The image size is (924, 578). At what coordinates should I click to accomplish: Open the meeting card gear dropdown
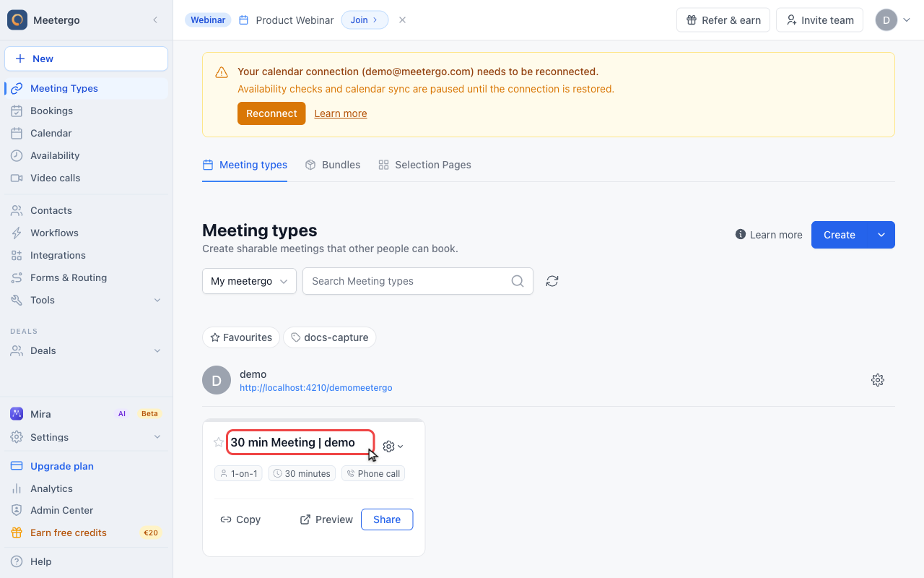pos(393,447)
